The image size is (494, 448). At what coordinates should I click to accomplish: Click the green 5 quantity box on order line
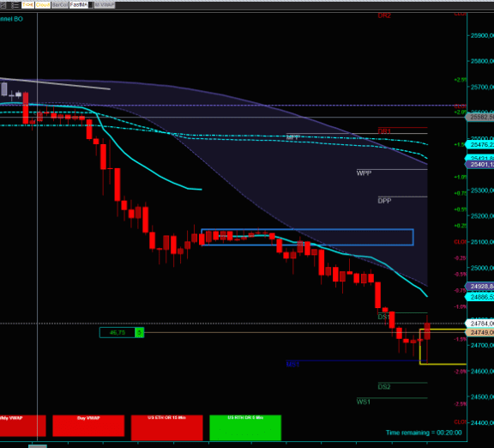[x=139, y=333]
